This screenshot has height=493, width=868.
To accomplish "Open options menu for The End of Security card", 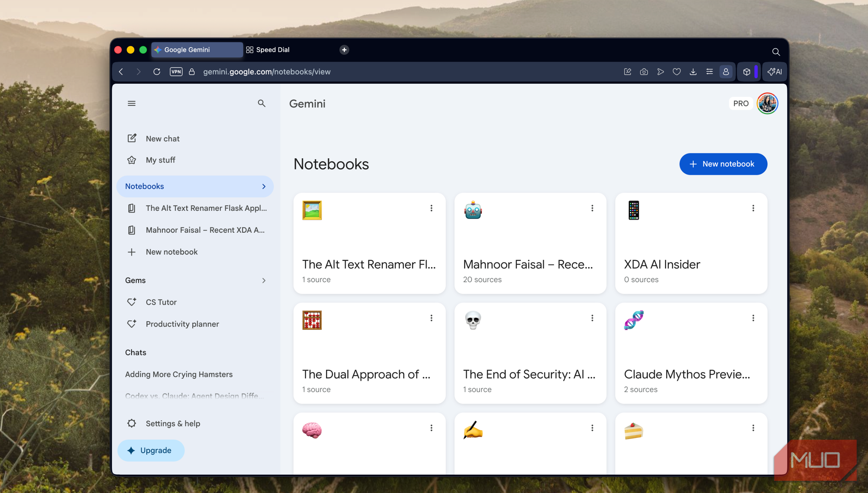I will click(x=592, y=318).
